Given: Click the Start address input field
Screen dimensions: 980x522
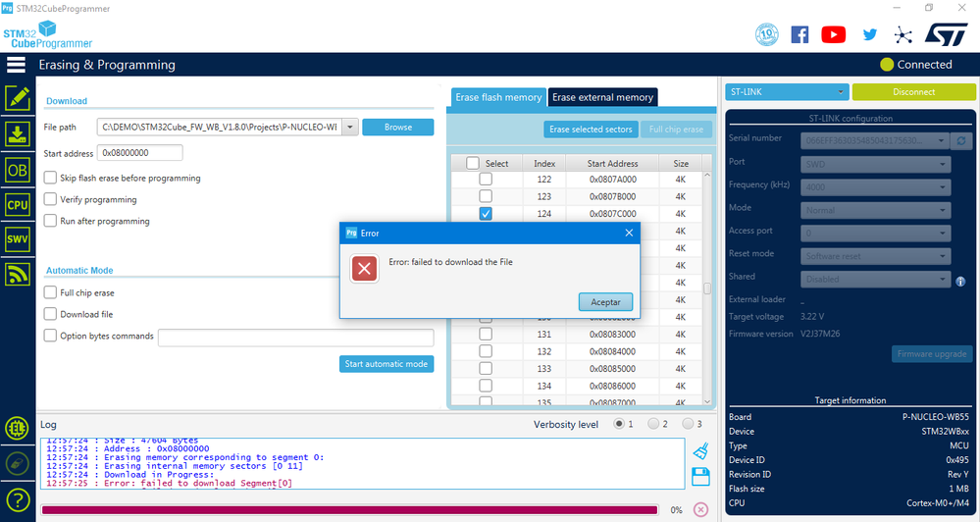Looking at the screenshot, I should coord(140,152).
